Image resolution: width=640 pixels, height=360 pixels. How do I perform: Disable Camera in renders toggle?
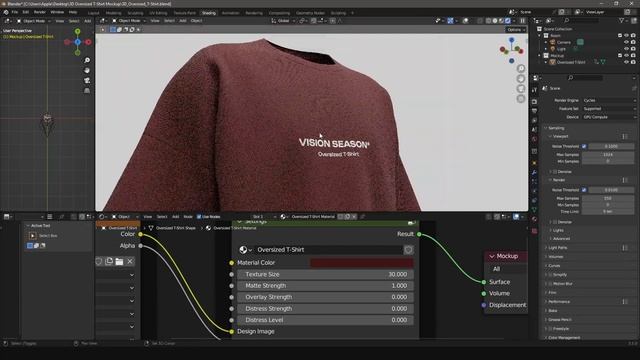point(633,42)
